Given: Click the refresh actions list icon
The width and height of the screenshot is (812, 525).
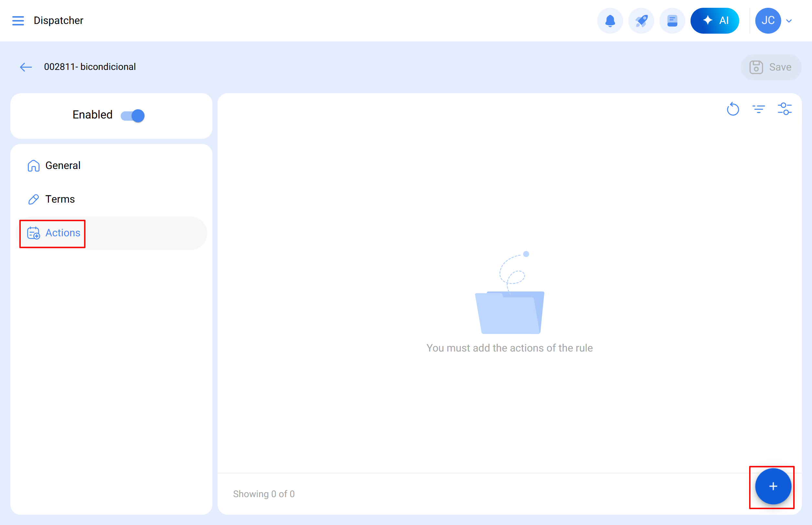Looking at the screenshot, I should (733, 109).
